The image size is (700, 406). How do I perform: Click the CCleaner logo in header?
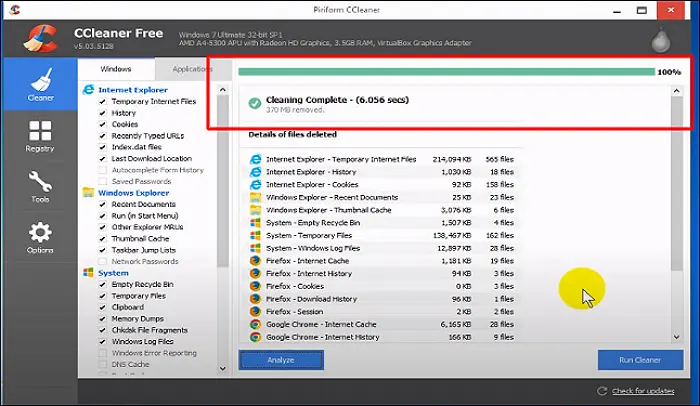click(41, 38)
